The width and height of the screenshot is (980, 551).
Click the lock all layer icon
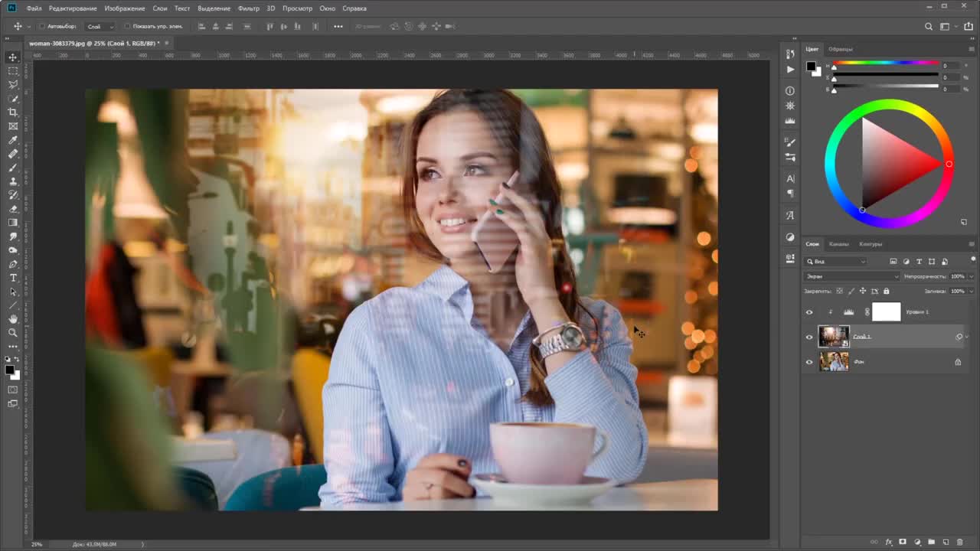887,291
